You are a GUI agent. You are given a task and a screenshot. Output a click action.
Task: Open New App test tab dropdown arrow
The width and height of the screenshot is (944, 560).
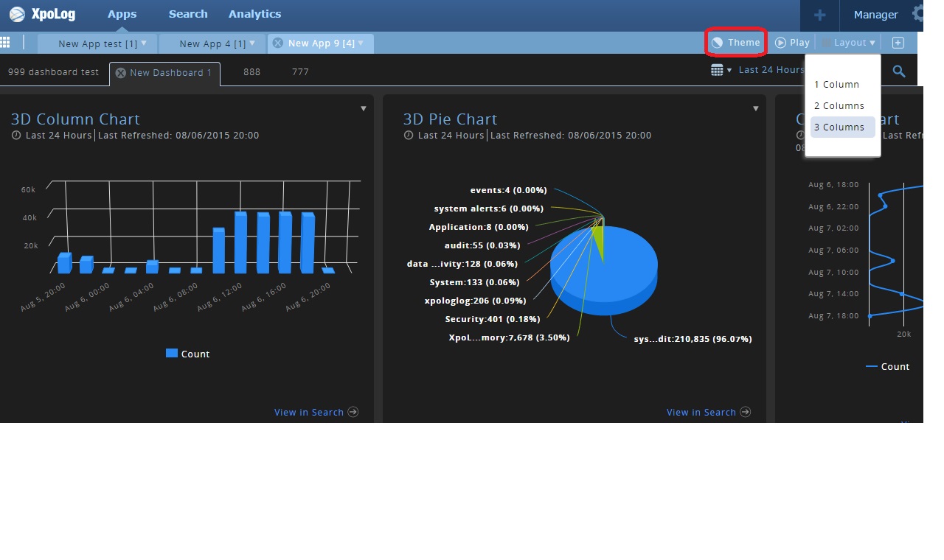tap(144, 43)
